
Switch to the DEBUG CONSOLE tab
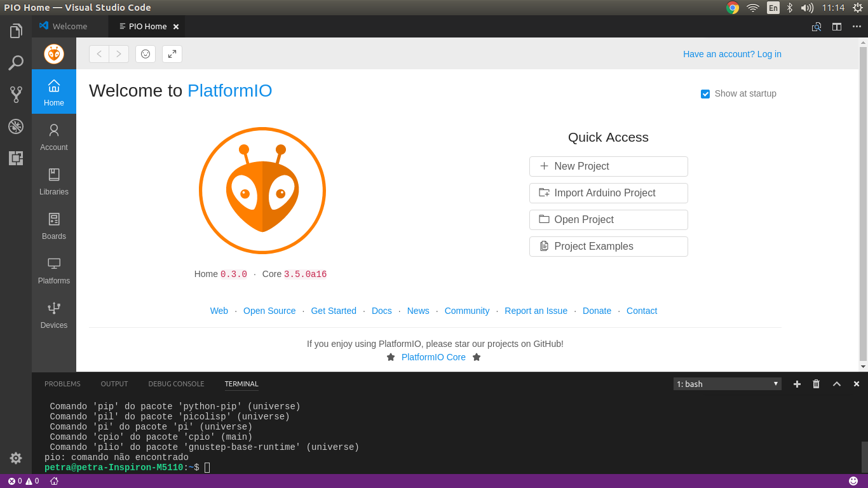tap(176, 384)
